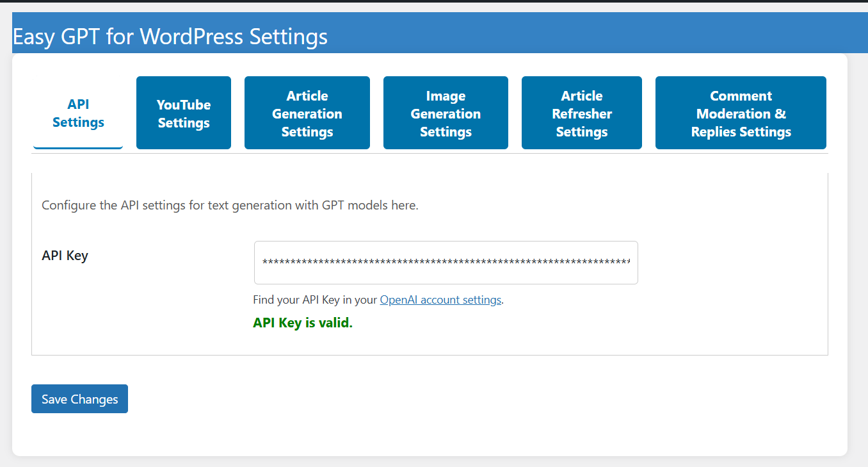This screenshot has width=868, height=467.
Task: Open Article Generation Settings tab
Action: point(307,113)
